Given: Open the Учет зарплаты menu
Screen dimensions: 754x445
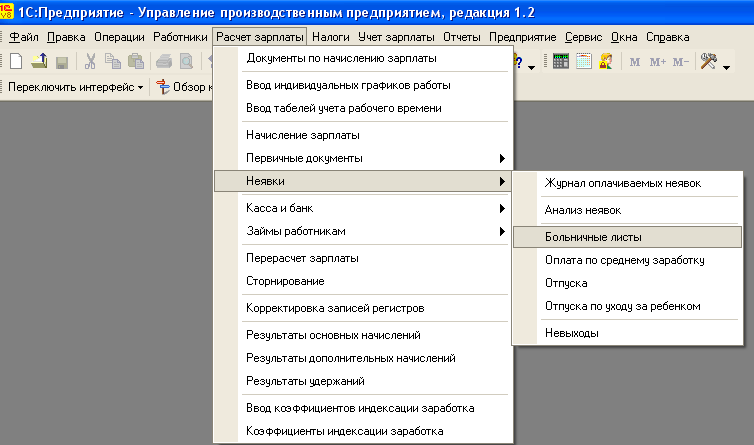Looking at the screenshot, I should point(396,37).
